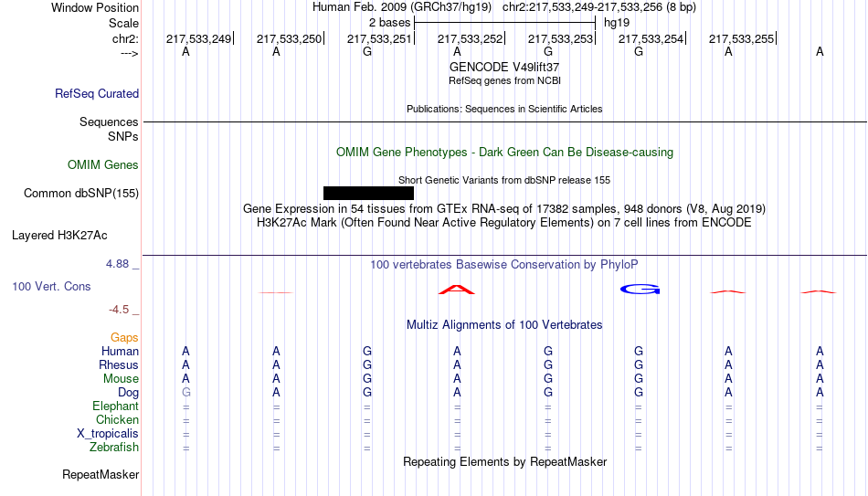
Task: Click position label 217,533,255
Action: (741, 38)
